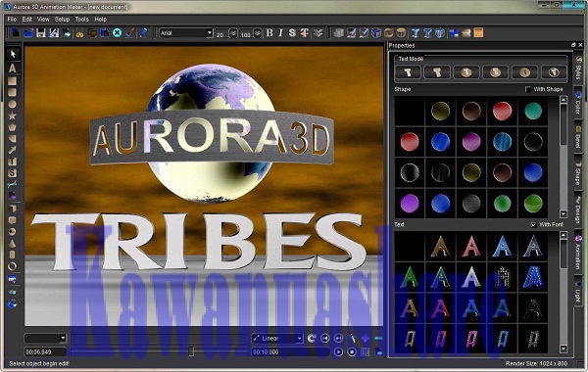Apply strikethrough S formatting
The image size is (588, 372).
(x=292, y=33)
